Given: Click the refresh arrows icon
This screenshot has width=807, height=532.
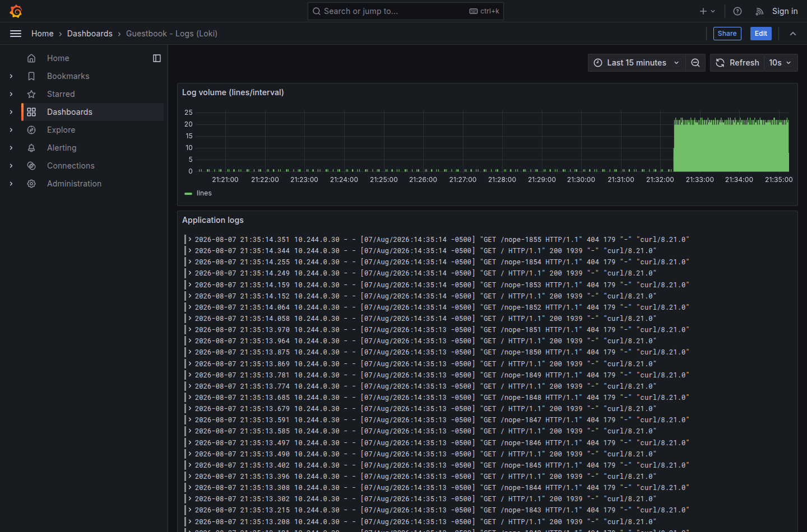Looking at the screenshot, I should tap(720, 63).
